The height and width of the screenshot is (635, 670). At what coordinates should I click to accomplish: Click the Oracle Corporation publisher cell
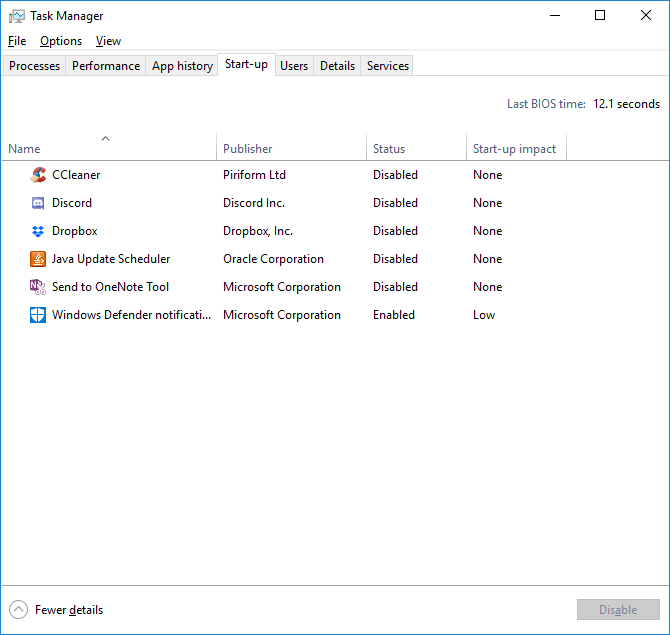click(x=273, y=259)
